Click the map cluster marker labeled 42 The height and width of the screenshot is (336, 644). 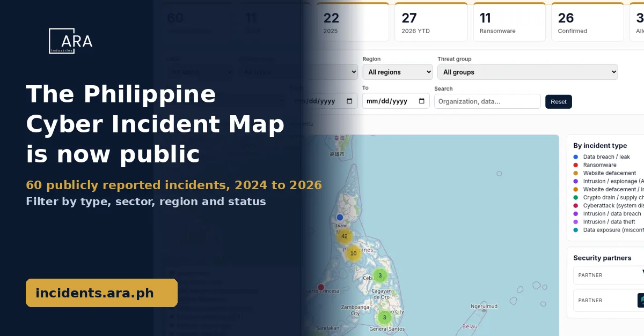pyautogui.click(x=345, y=236)
